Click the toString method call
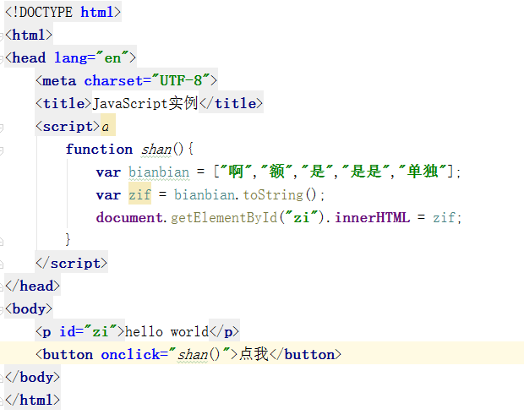The height and width of the screenshot is (420, 524). coord(273,195)
